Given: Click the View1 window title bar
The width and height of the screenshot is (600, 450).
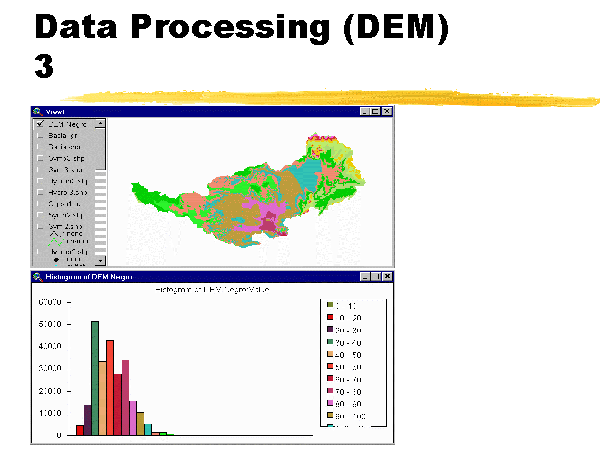Looking at the screenshot, I should [200, 112].
